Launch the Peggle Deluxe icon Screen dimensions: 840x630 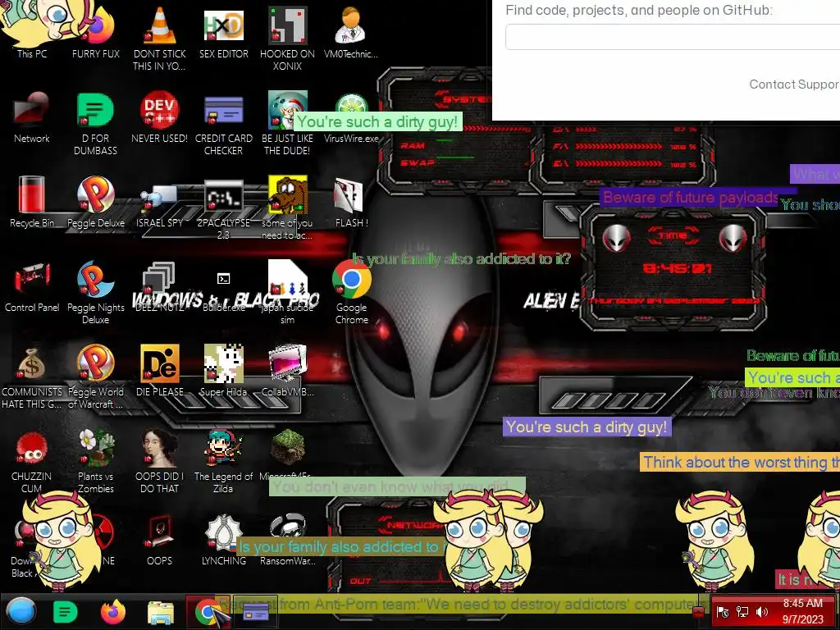(96, 203)
